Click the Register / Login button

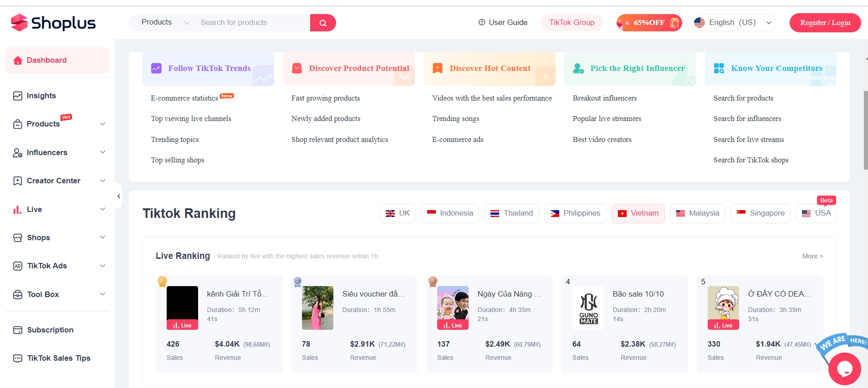pyautogui.click(x=825, y=23)
